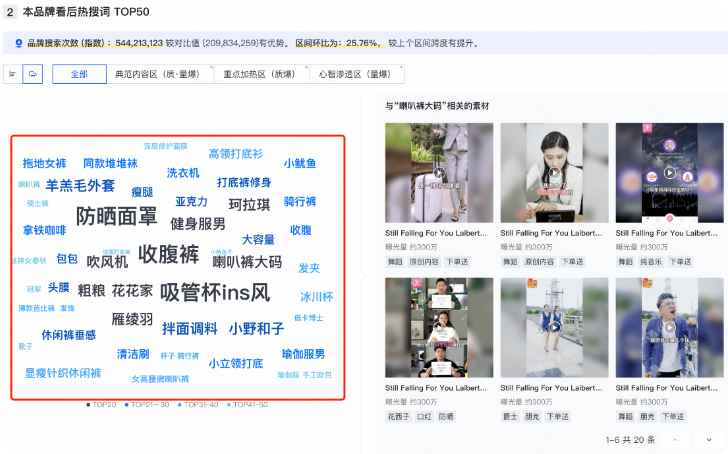728x454 pixels.
Task: Go to next page with down chevron
Action: pyautogui.click(x=709, y=440)
